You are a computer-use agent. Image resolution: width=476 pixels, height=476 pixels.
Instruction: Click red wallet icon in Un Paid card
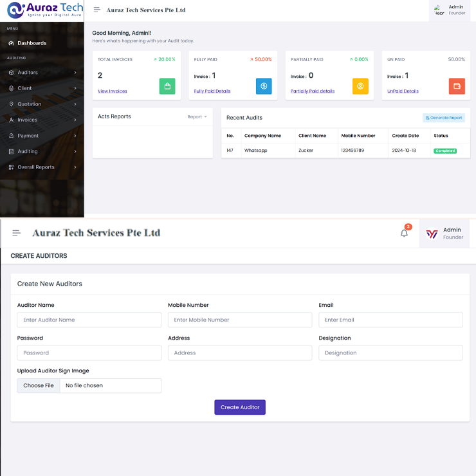pyautogui.click(x=457, y=86)
